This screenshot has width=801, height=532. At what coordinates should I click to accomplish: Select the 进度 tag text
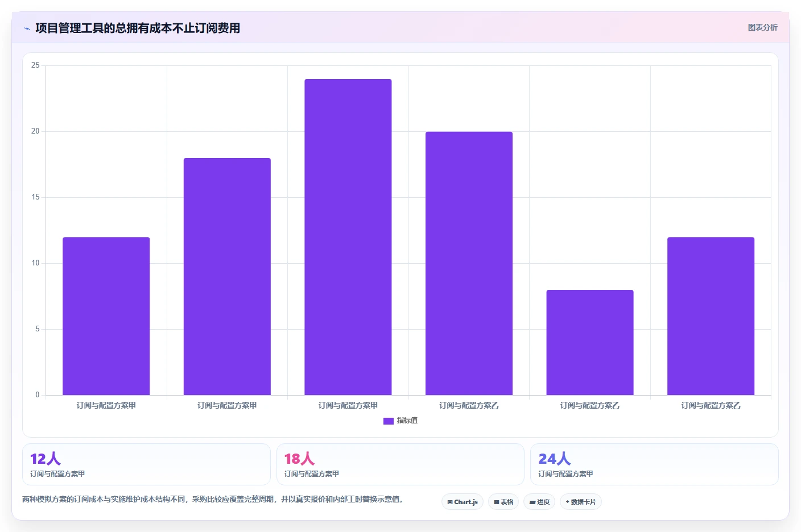click(x=543, y=502)
